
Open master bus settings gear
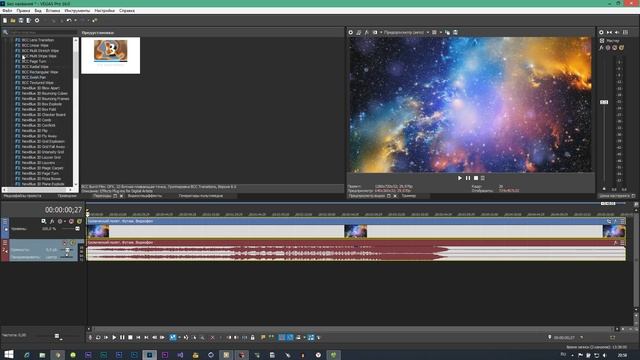pos(601,32)
